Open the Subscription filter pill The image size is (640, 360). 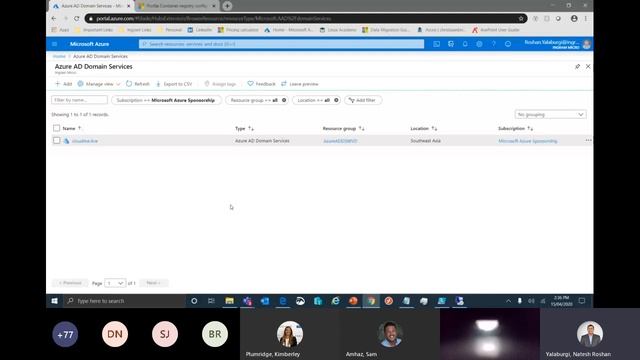(x=166, y=100)
